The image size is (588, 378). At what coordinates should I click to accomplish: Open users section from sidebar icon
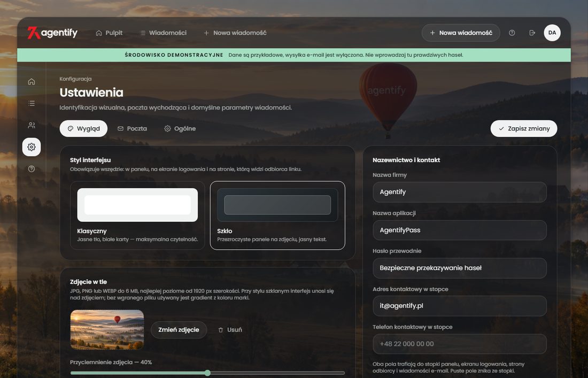click(x=32, y=125)
